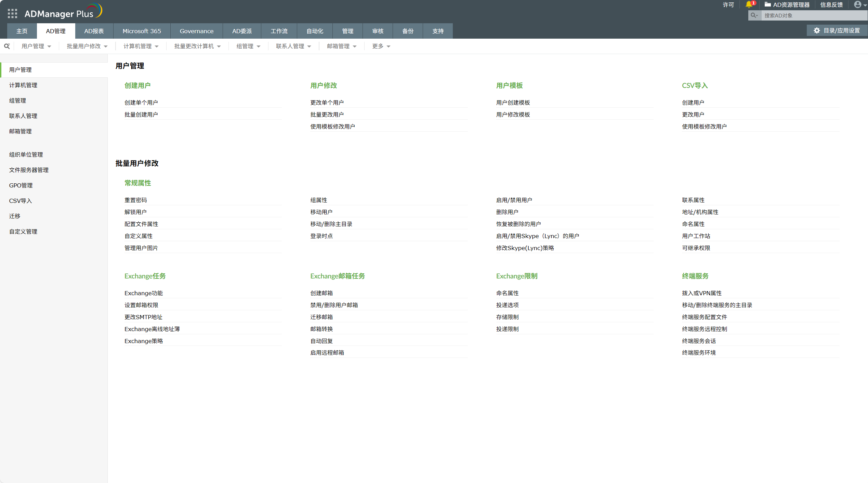
Task: Switch to the AD报表 tab
Action: (94, 31)
